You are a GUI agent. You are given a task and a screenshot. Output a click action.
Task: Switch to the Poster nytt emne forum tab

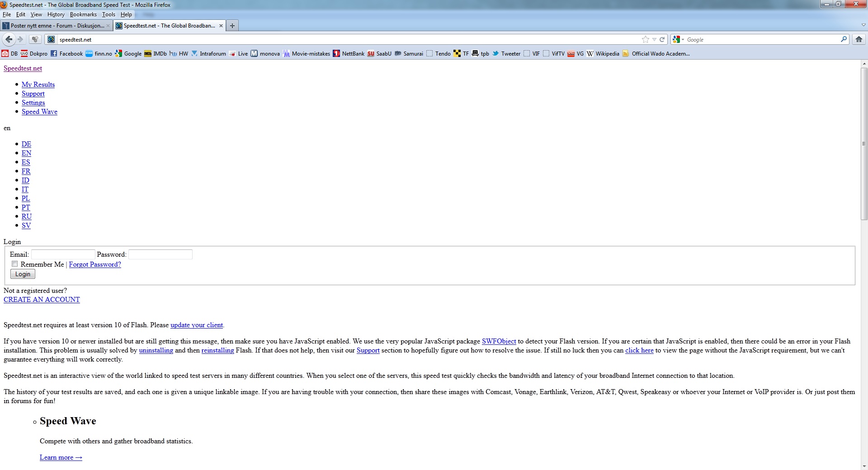pyautogui.click(x=57, y=26)
